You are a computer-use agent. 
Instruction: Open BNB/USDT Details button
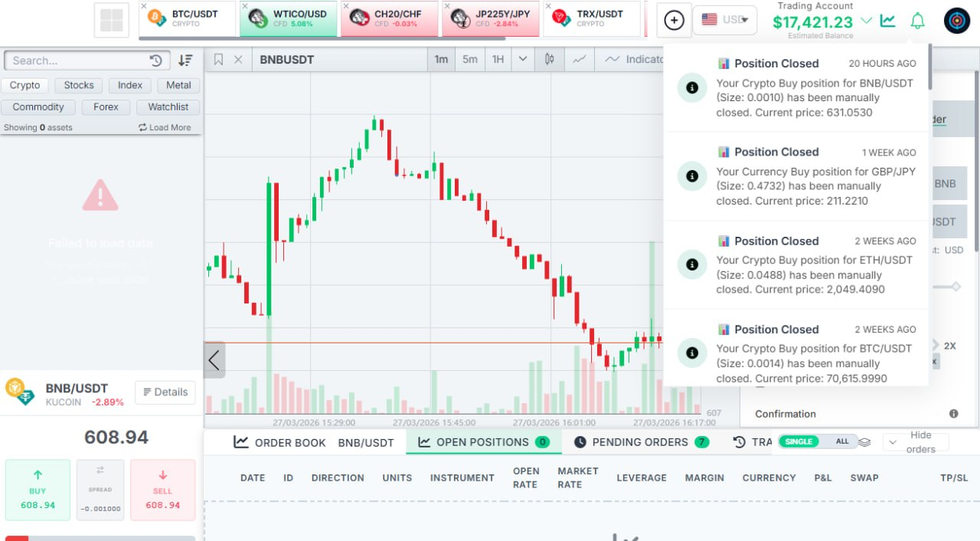click(165, 392)
